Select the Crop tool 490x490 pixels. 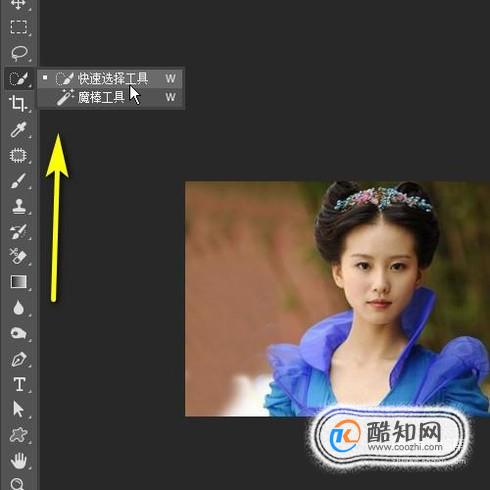(18, 103)
